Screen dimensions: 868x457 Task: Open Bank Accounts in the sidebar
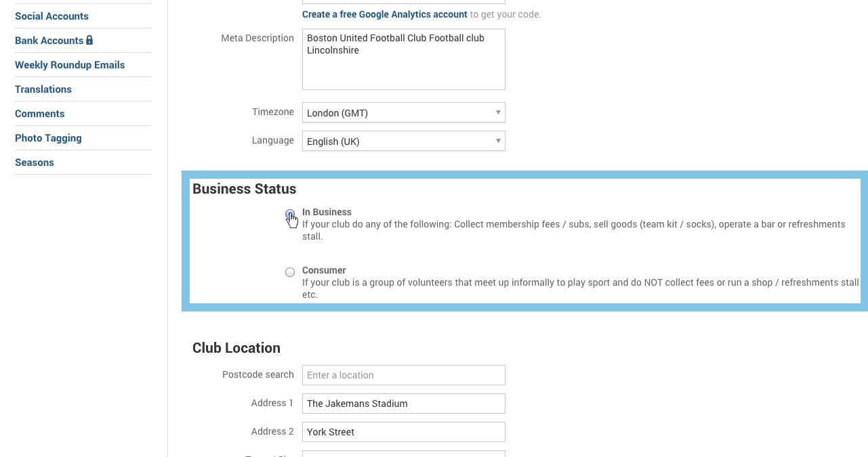click(49, 41)
